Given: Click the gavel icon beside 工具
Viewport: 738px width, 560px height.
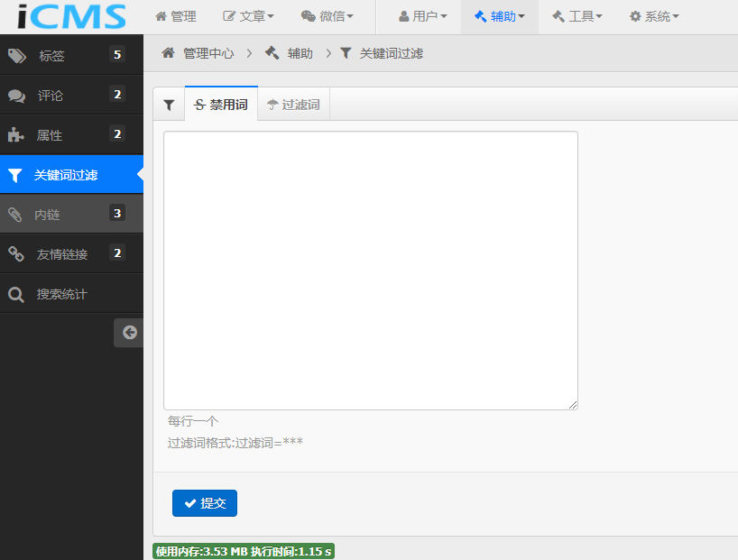Looking at the screenshot, I should point(558,16).
